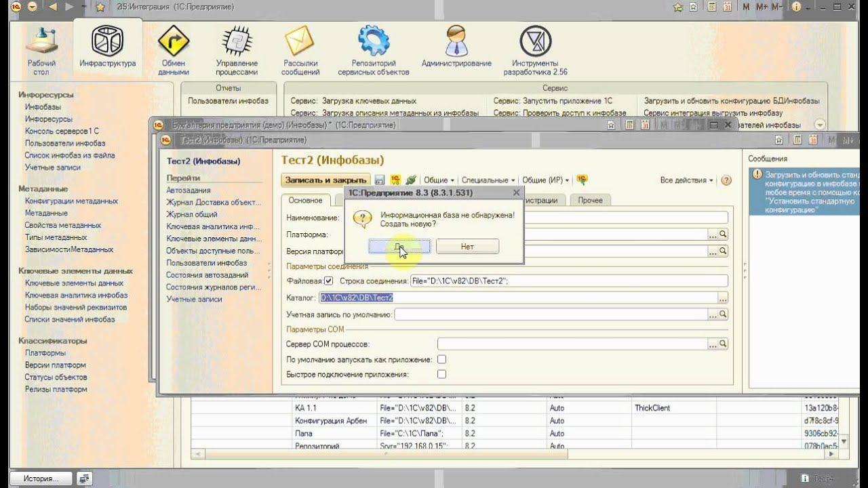Click the save diskette icon in Тест2 toolbar
Viewport: 868px width, 488px height.
click(x=380, y=180)
